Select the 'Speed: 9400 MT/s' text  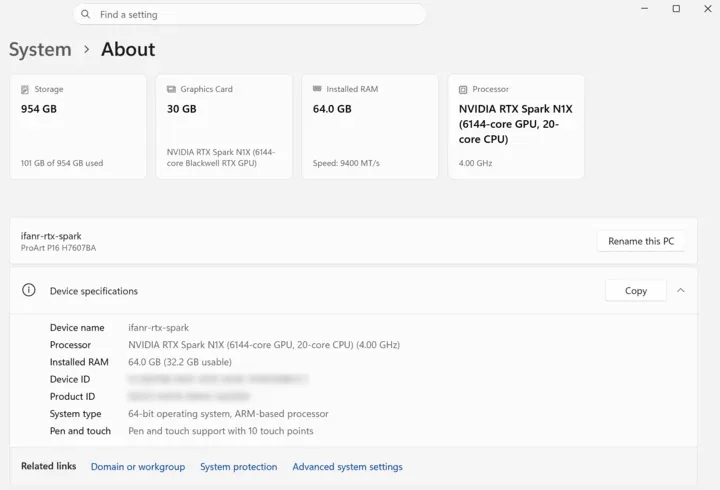point(346,163)
